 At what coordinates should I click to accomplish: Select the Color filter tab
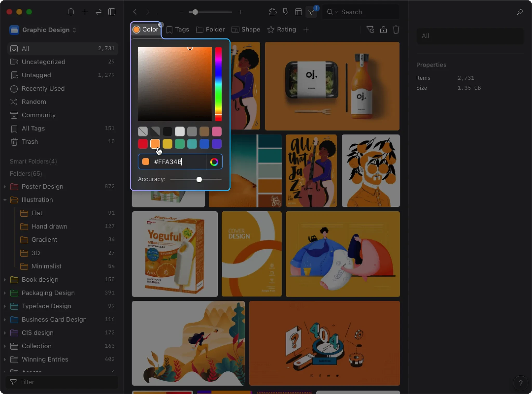click(x=146, y=30)
